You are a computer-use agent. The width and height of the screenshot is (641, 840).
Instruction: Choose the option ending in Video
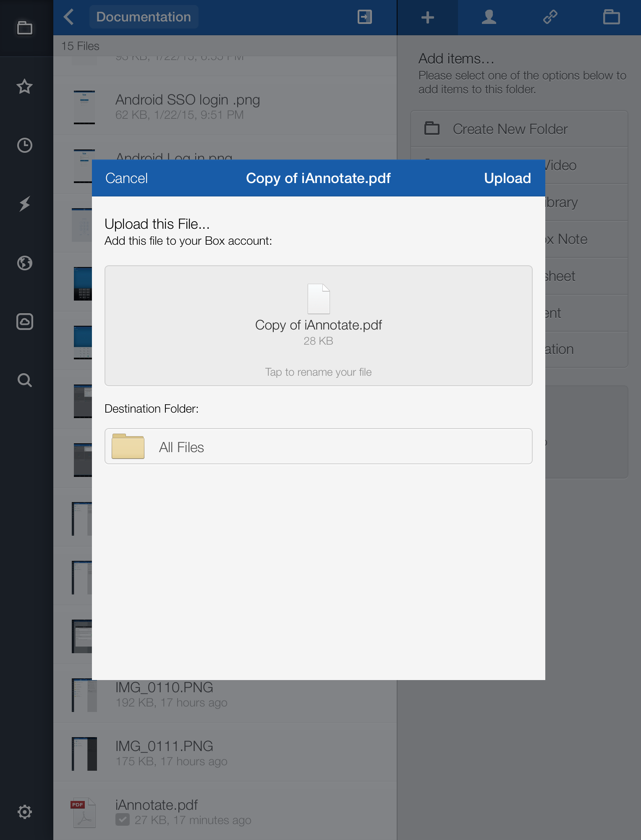586,165
